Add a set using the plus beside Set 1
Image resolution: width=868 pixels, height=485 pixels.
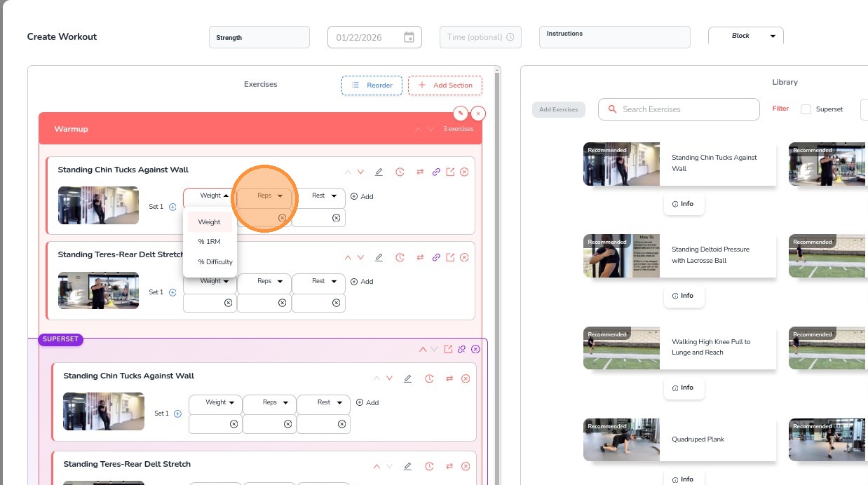172,207
